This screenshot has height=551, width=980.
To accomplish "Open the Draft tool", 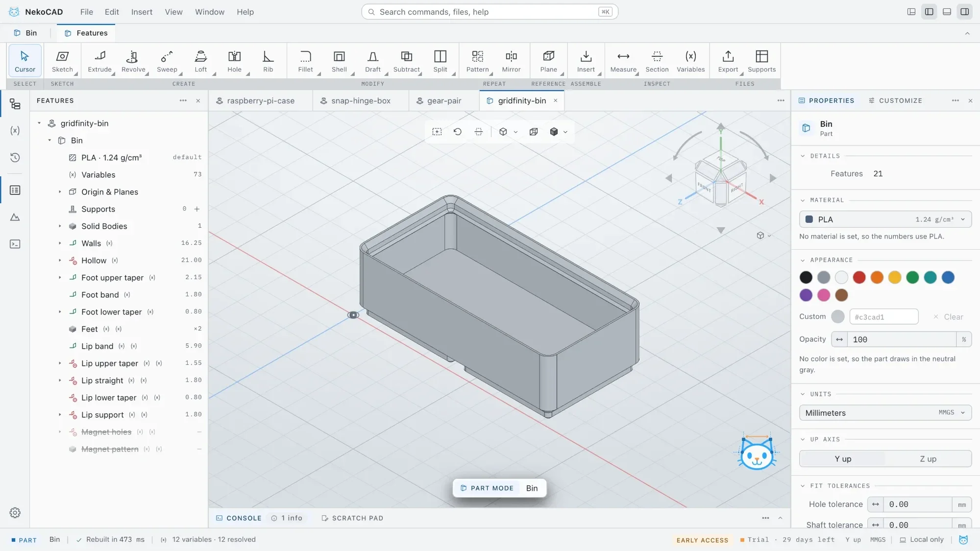I will [x=373, y=61].
